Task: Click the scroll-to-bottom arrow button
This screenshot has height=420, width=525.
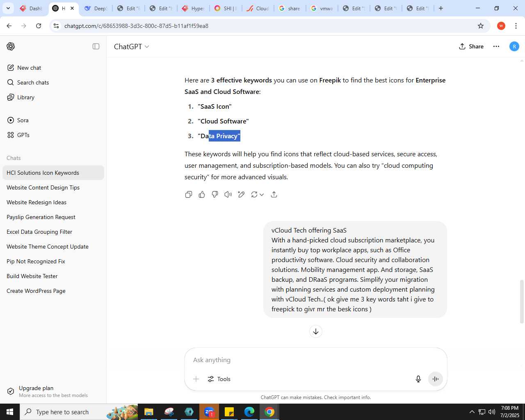Action: 316,331
